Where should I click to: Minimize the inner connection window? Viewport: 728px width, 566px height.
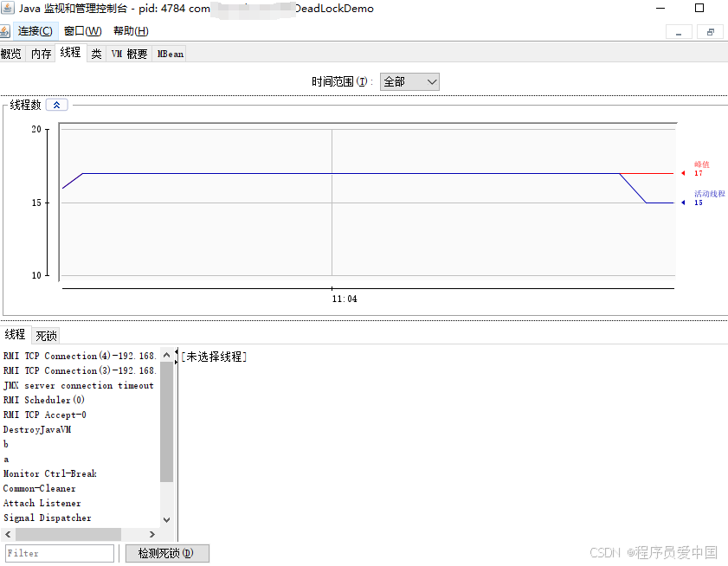click(x=679, y=32)
